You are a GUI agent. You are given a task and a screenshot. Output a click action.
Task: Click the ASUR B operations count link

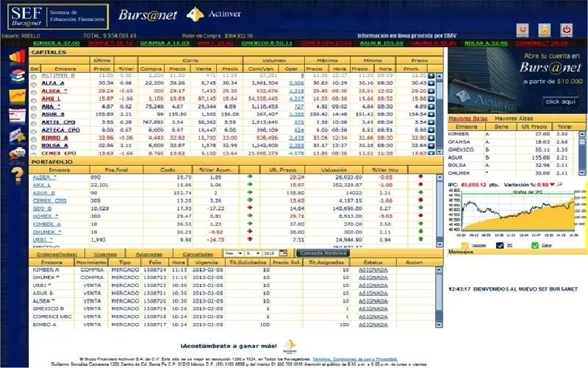296,114
